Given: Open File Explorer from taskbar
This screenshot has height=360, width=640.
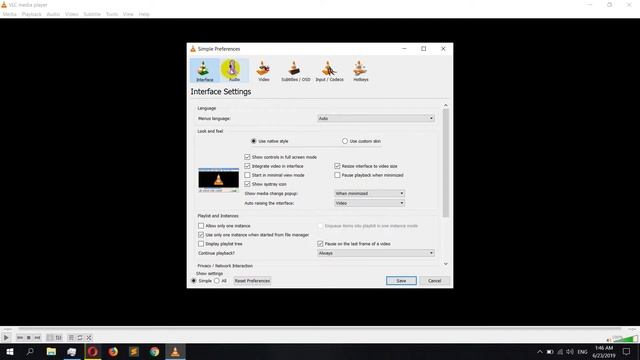Looking at the screenshot, I should click(x=51, y=351).
